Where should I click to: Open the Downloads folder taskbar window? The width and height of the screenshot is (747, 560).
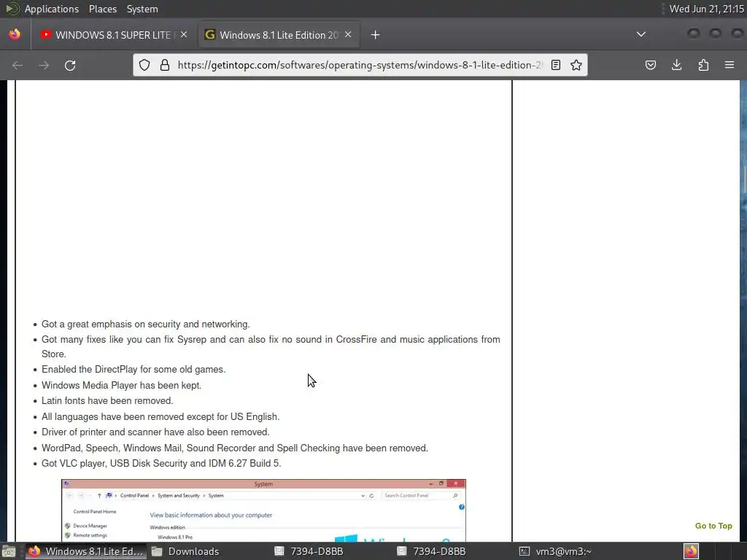pos(185,551)
